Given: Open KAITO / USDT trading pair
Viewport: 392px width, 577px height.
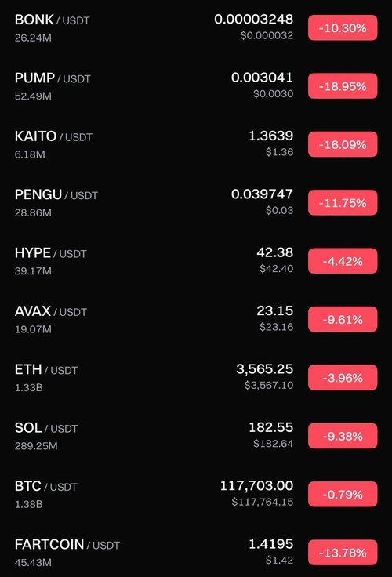Looking at the screenshot, I should pyautogui.click(x=196, y=144).
